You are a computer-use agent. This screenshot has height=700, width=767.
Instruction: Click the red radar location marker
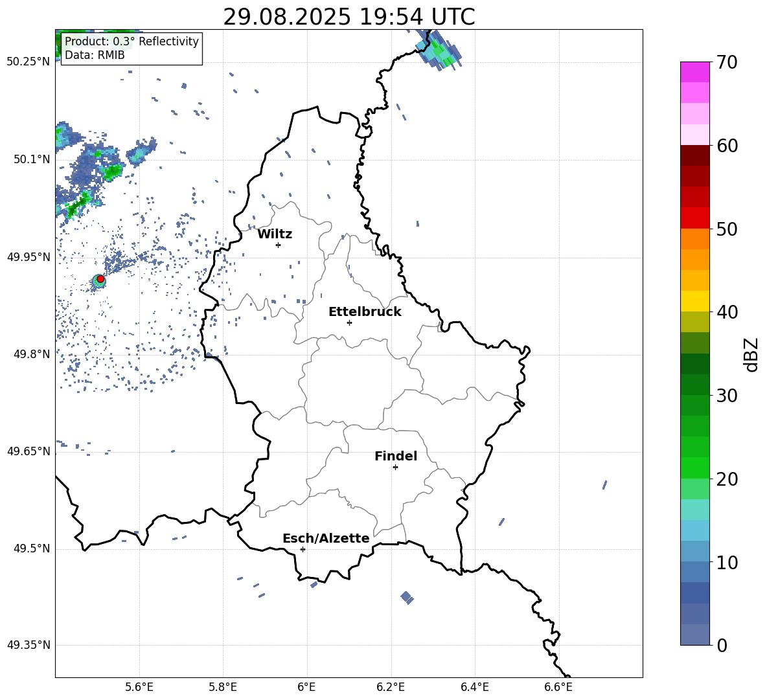pos(100,279)
